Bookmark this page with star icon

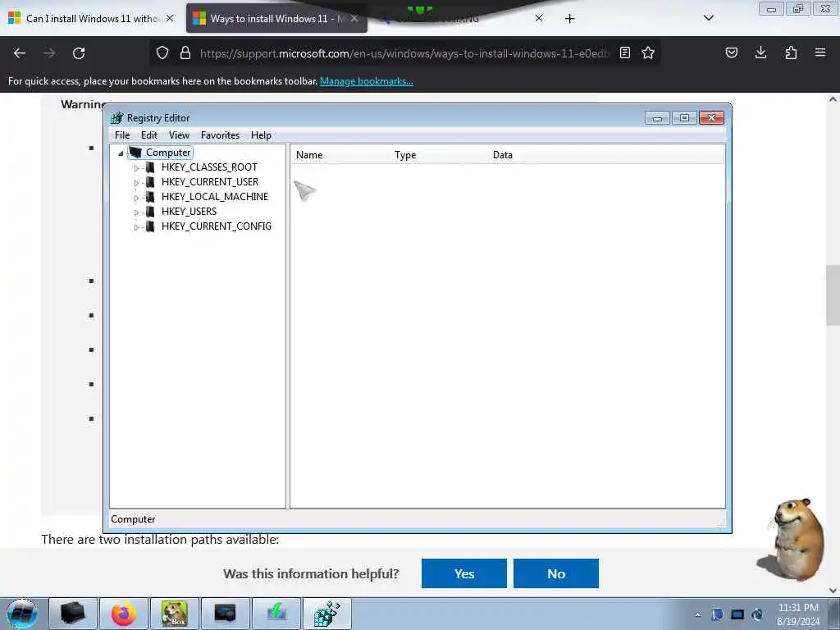coord(648,52)
